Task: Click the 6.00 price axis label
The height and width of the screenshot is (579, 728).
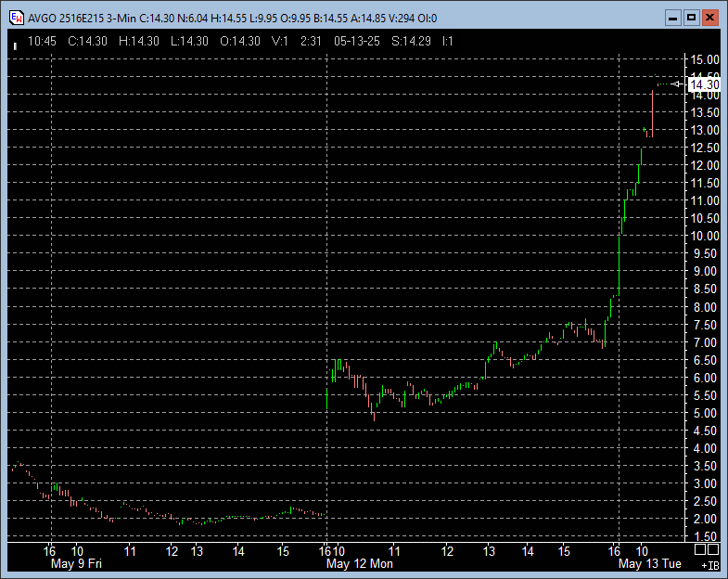Action: click(x=707, y=378)
